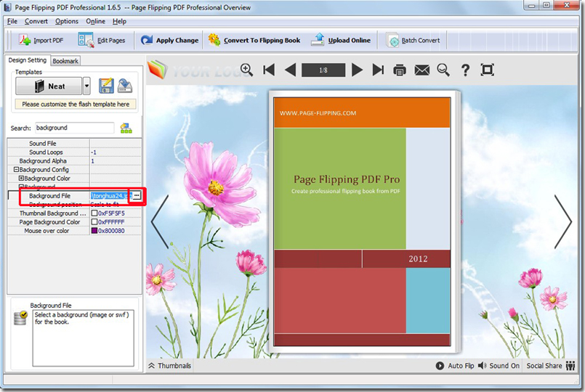Screen dimensions: 585x392
Task: Click the import template settings icon
Action: 124,86
